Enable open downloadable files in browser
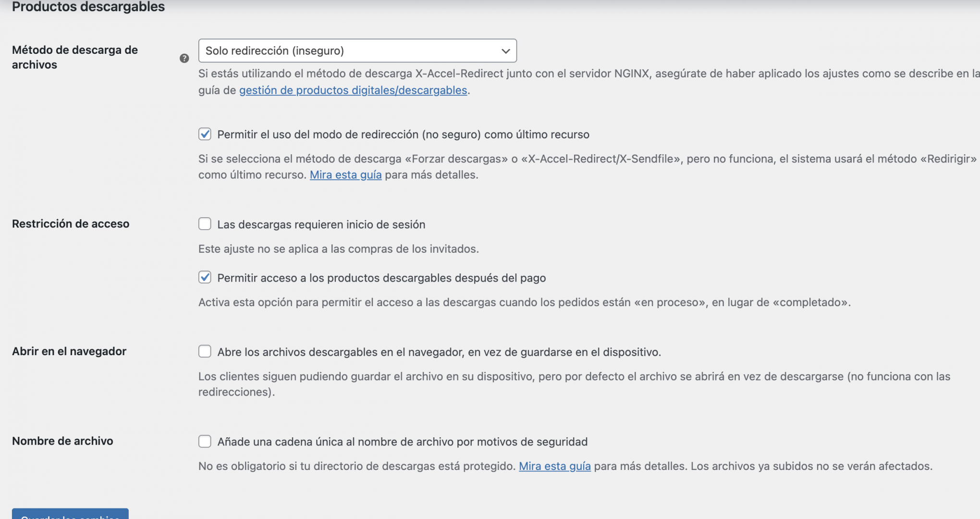 point(205,351)
